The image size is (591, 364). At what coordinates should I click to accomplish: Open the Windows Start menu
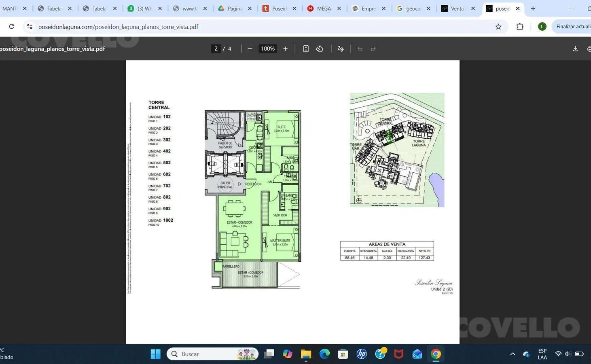[156, 354]
